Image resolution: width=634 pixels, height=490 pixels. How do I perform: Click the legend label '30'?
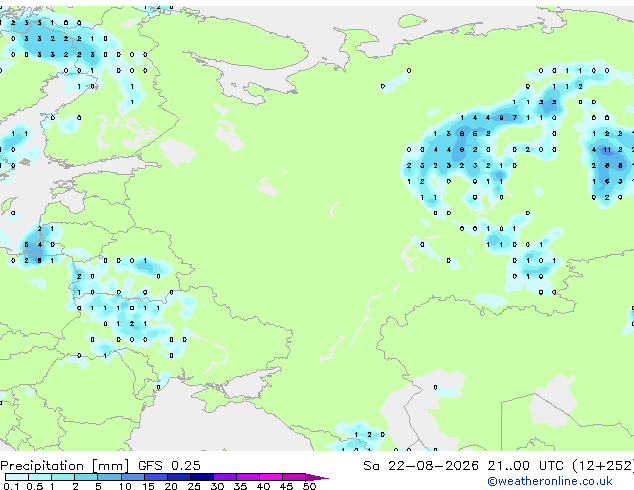(217, 486)
